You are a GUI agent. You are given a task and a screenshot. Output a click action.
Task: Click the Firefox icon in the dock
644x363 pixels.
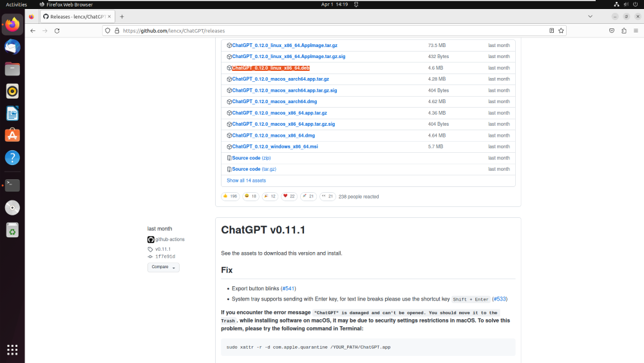[12, 25]
